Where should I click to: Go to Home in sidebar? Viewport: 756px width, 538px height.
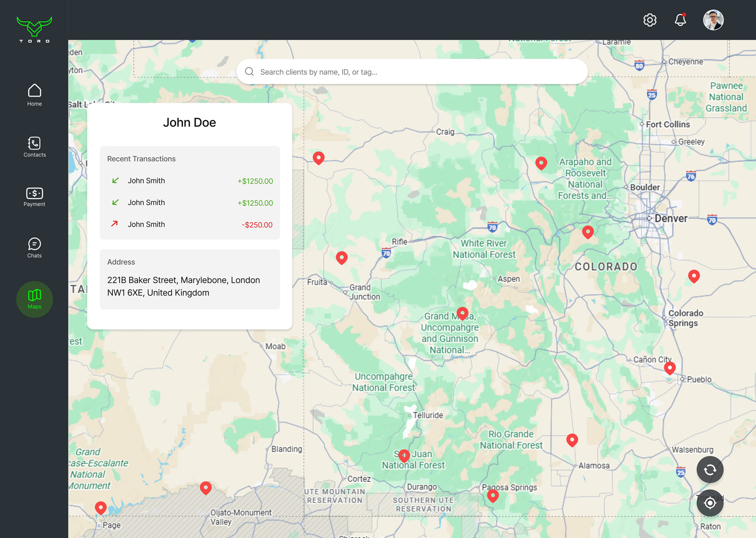point(34,95)
